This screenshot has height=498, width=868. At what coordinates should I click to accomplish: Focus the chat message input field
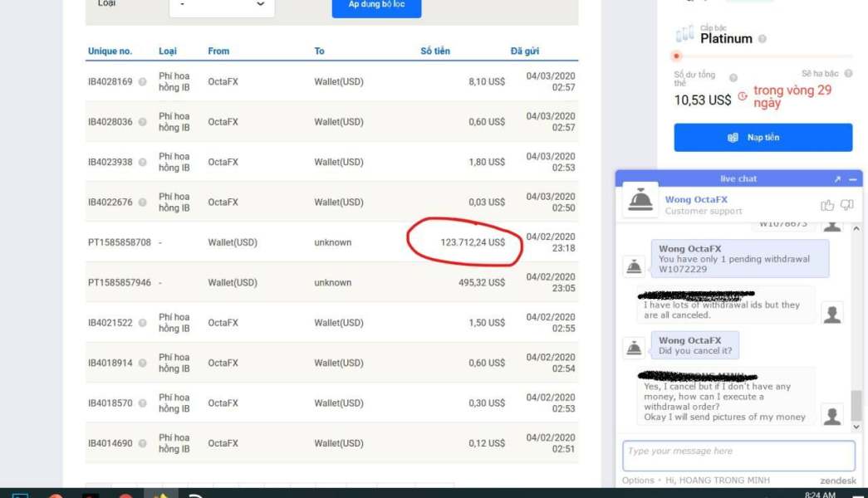(x=738, y=456)
